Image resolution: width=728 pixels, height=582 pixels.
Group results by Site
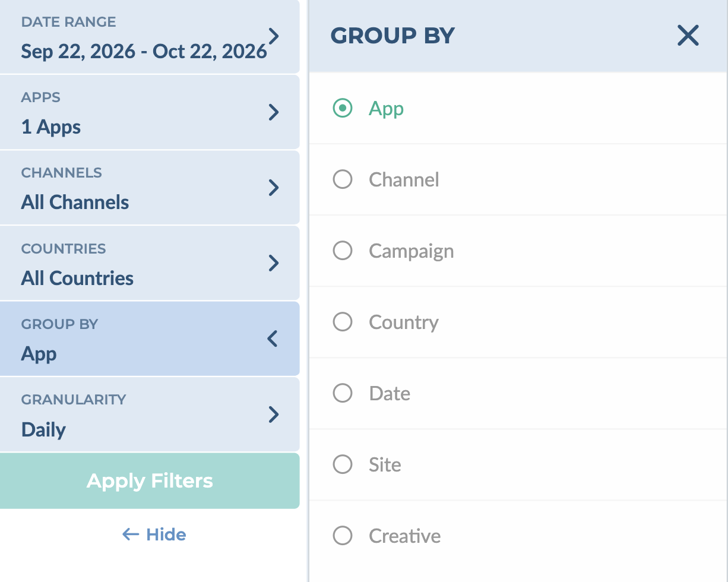pos(343,464)
